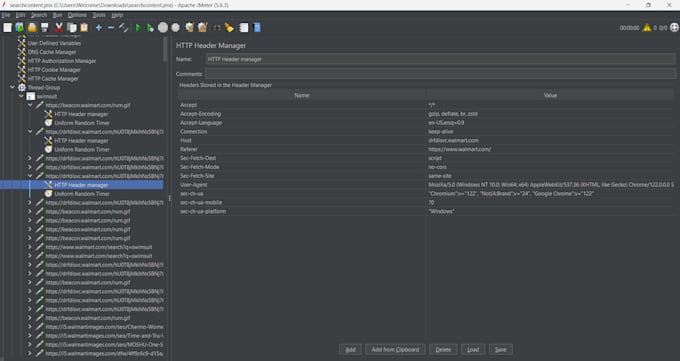Click the Add button
This screenshot has height=361, width=680.
350,349
